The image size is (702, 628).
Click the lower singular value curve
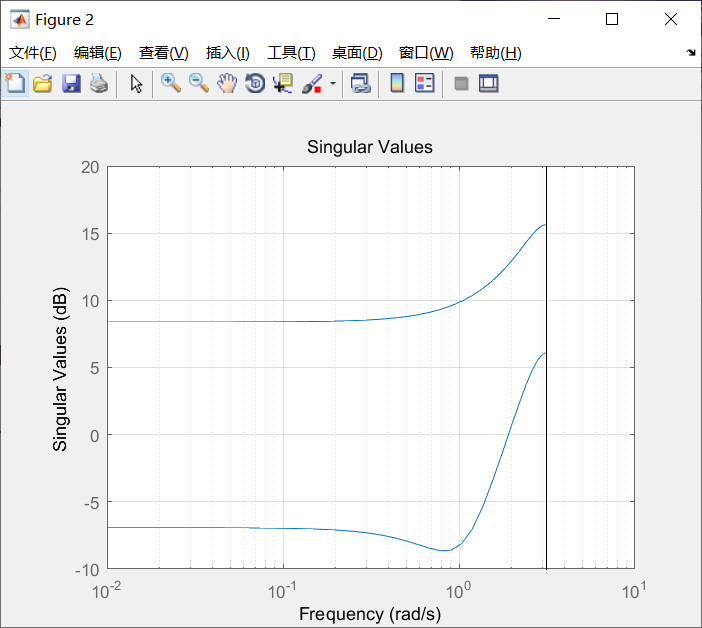[509, 434]
